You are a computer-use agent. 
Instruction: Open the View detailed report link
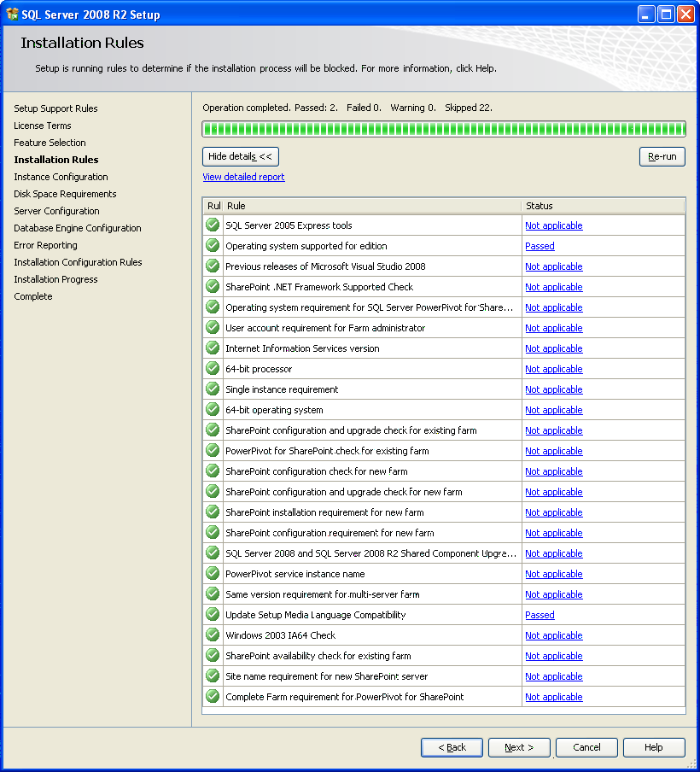coord(243,177)
